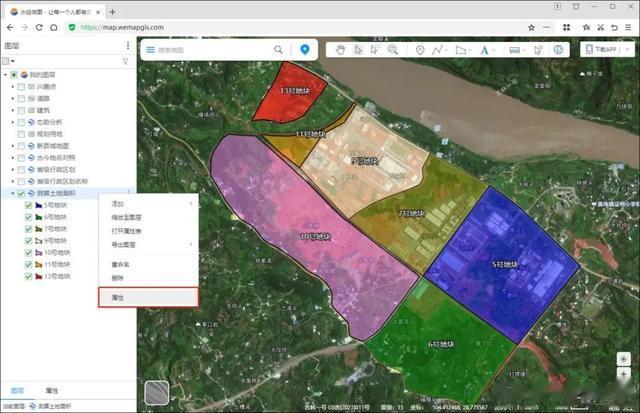Click the blue location pin icon

pos(304,49)
